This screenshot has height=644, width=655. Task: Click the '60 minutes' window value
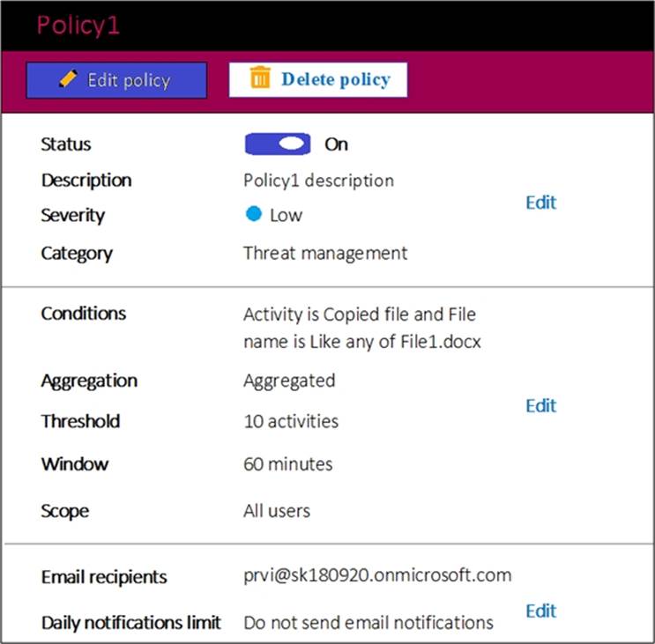[x=288, y=463]
